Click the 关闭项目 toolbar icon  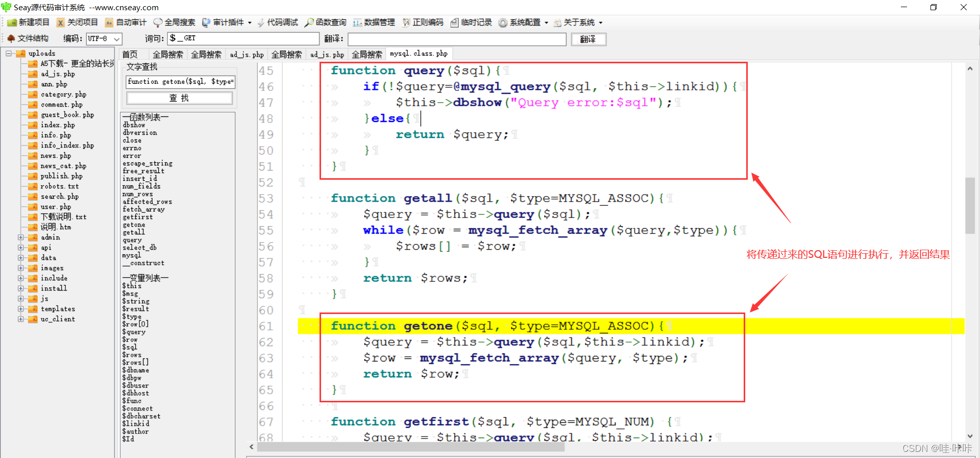(x=61, y=22)
